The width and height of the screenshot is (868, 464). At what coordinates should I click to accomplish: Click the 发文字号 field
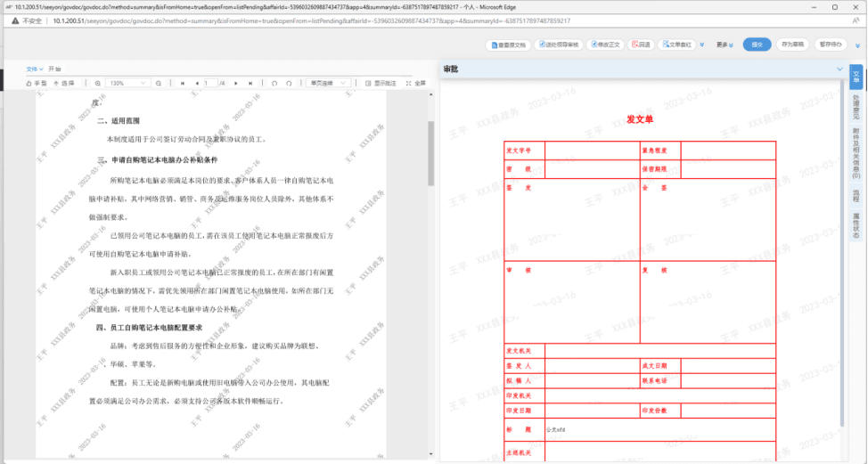(593, 151)
